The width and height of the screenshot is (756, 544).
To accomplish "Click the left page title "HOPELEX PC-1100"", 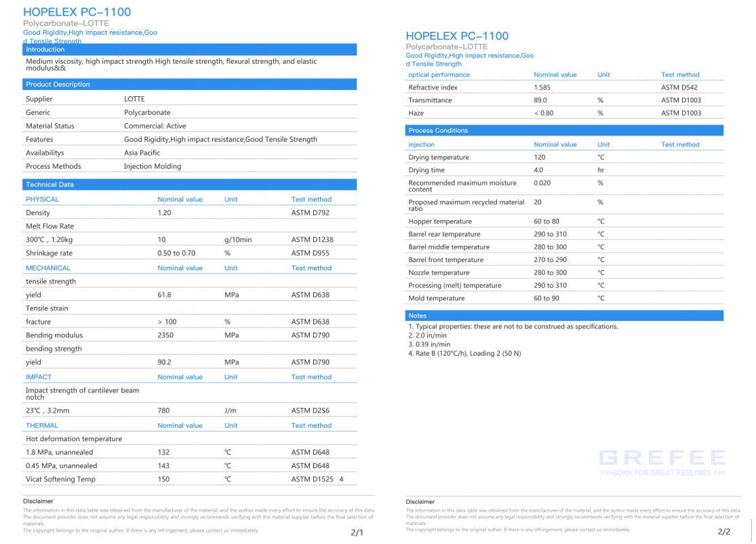I will [77, 12].
